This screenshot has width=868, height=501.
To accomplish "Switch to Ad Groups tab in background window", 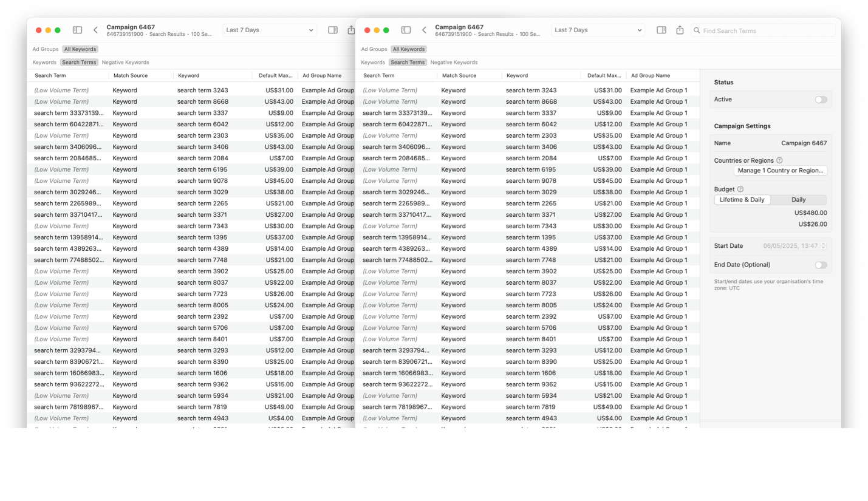I will pos(45,49).
